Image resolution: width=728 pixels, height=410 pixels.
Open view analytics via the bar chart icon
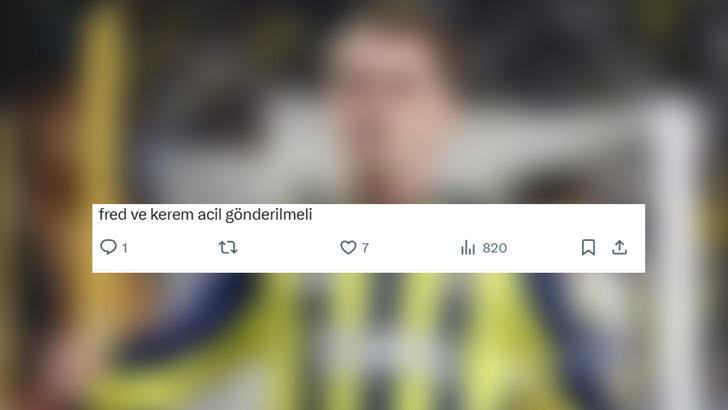click(468, 247)
